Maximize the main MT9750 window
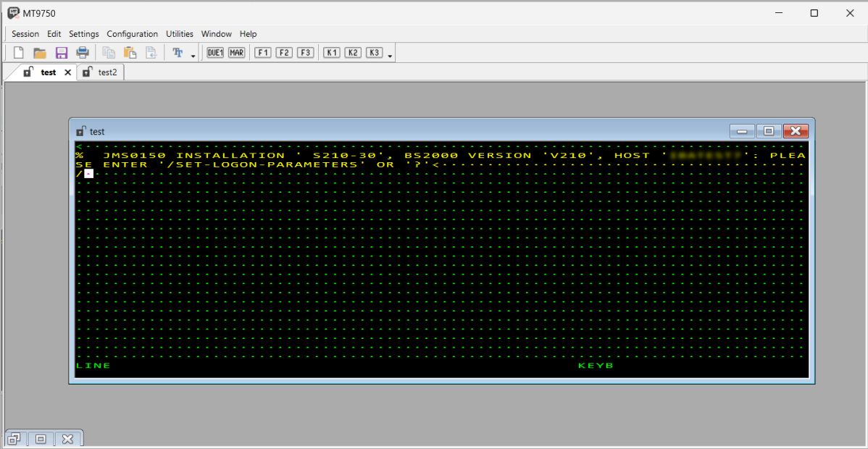Screen dimensions: 868x449 coord(814,13)
